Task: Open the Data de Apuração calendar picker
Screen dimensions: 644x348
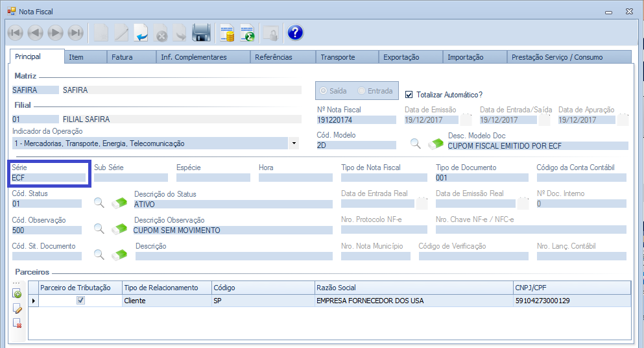Action: [623, 119]
